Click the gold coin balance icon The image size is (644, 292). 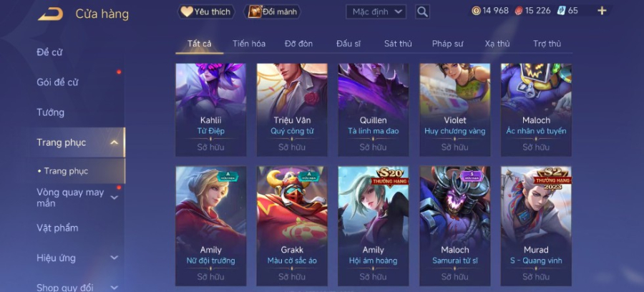[476, 11]
